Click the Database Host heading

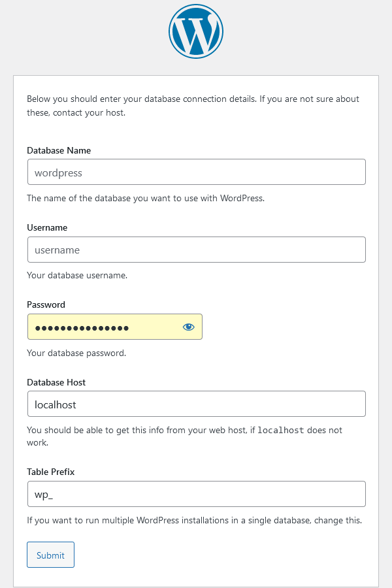coord(56,382)
